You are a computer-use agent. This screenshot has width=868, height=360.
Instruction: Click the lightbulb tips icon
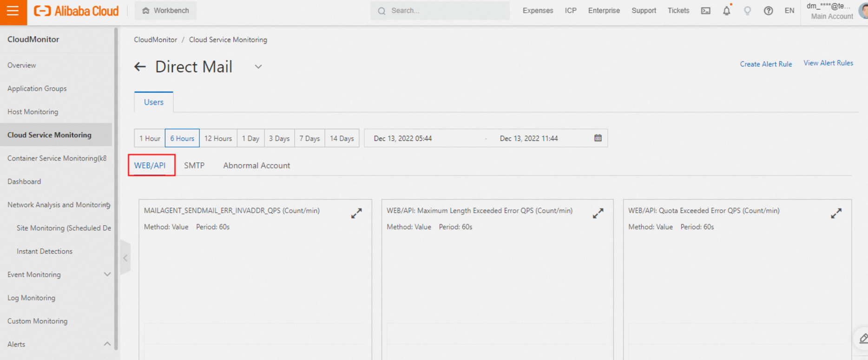coord(747,11)
